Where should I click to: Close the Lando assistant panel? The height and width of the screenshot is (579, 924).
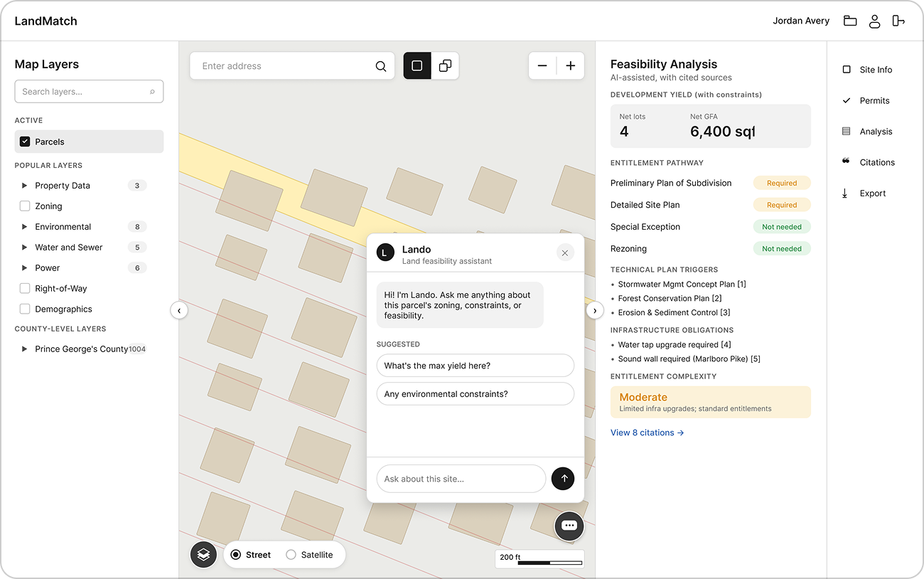pos(565,253)
